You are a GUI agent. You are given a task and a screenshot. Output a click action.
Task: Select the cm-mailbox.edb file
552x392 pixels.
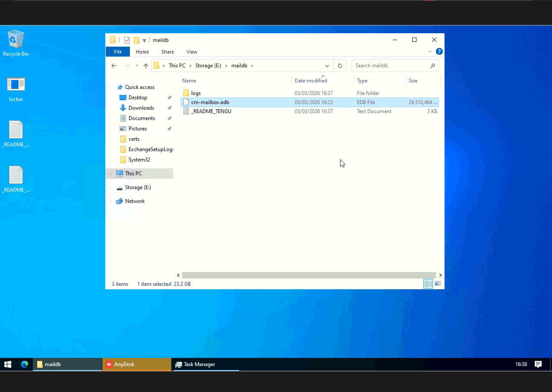(x=309, y=102)
